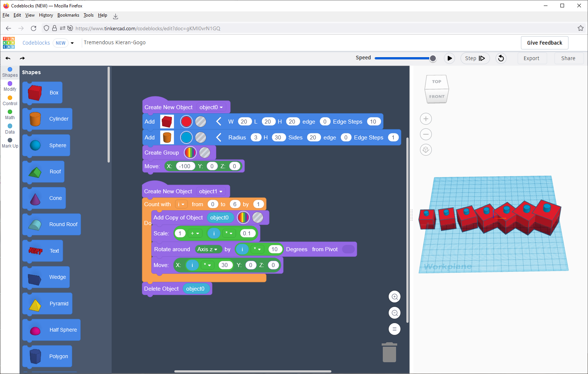Select the Math category tab
The image size is (588, 374).
(10, 114)
